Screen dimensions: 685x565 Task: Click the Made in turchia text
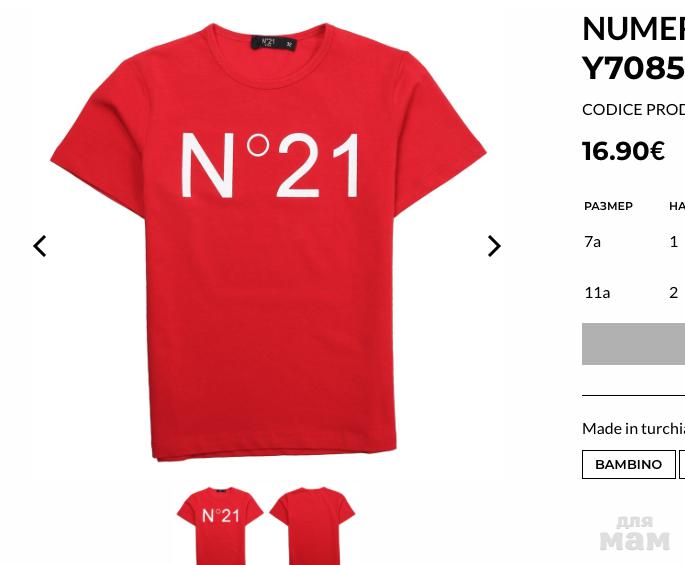point(633,428)
